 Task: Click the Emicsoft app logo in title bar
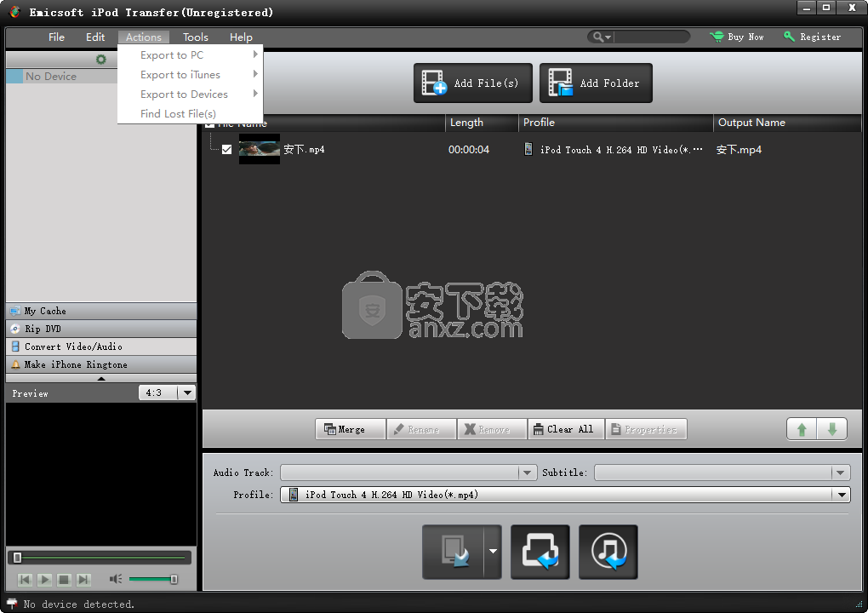coord(15,12)
